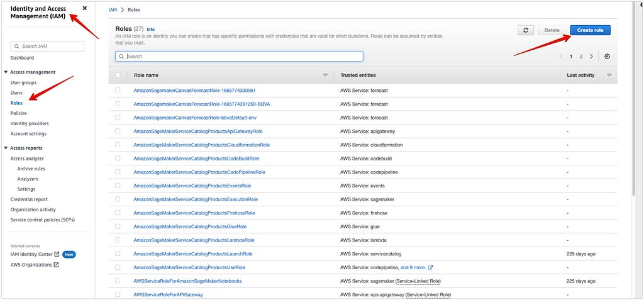Check the EventsRole row checkbox
This screenshot has width=644, height=300.
pos(118,186)
